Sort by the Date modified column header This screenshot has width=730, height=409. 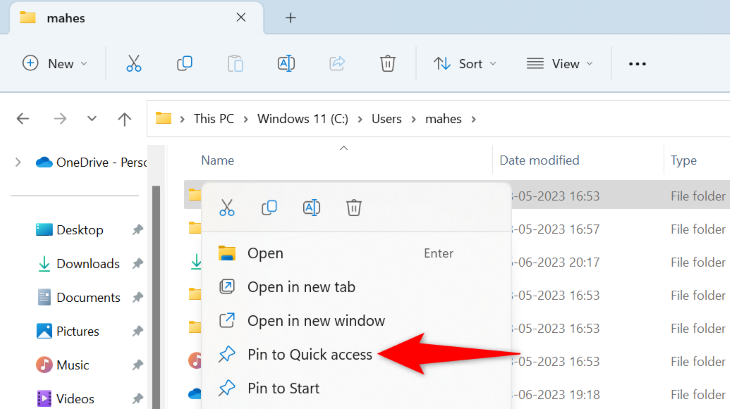tap(539, 160)
